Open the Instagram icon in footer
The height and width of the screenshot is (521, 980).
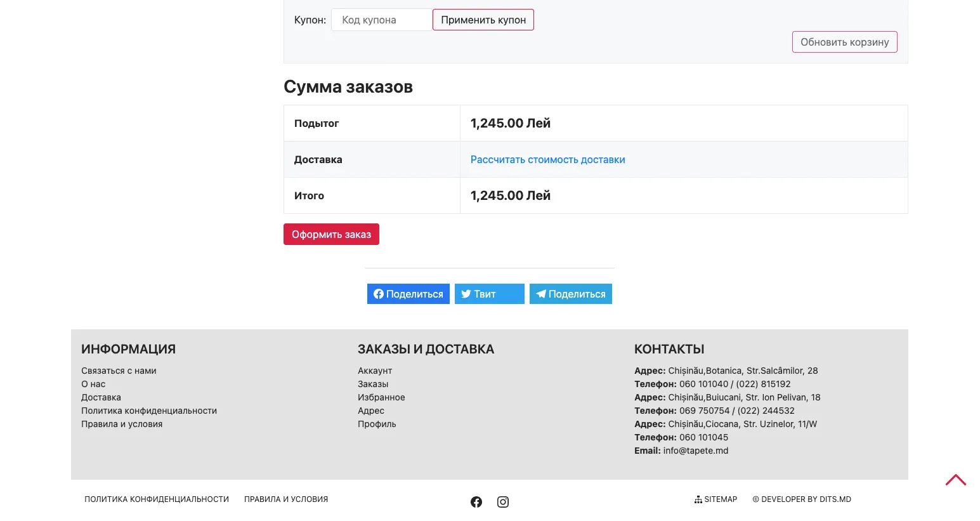click(503, 502)
